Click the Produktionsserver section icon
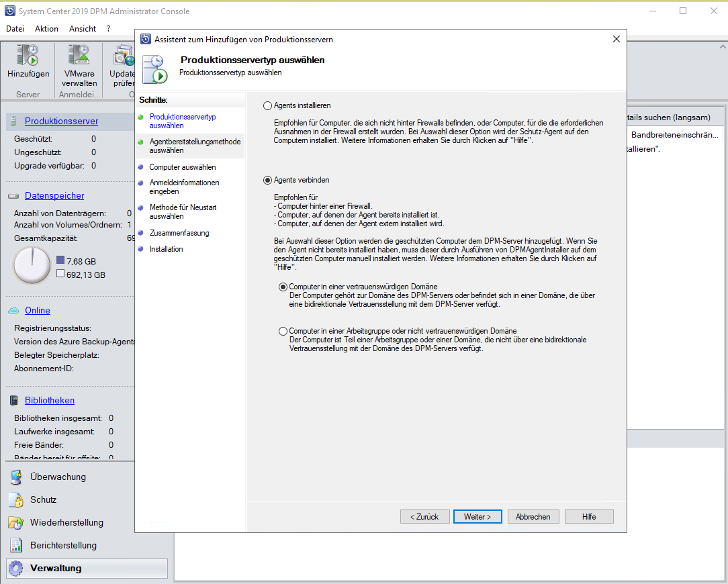The width and height of the screenshot is (728, 584). click(x=13, y=121)
